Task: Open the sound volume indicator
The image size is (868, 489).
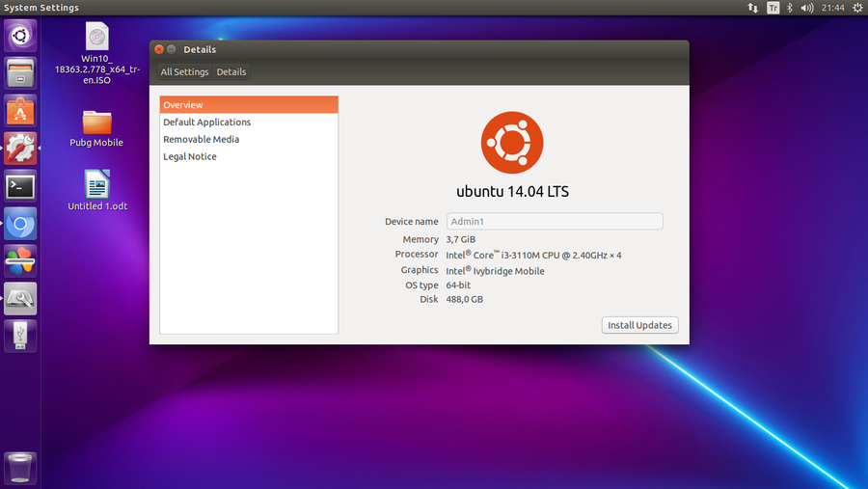Action: click(x=807, y=8)
